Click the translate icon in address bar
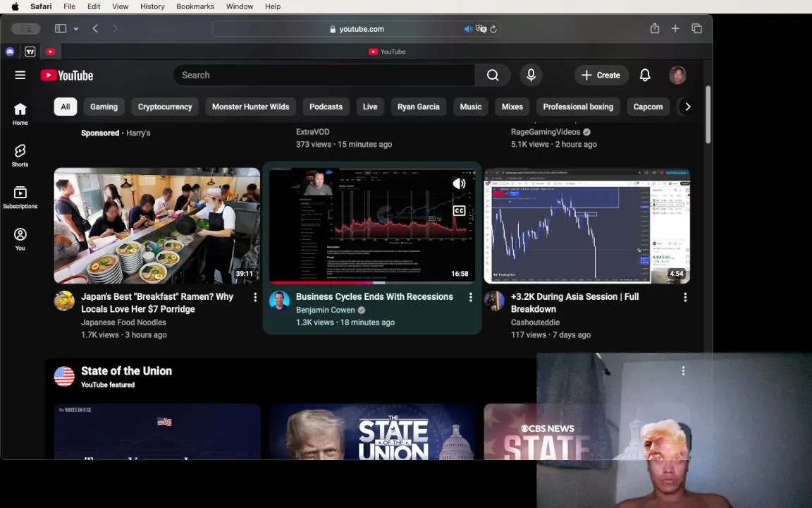This screenshot has height=508, width=812. coord(481,29)
